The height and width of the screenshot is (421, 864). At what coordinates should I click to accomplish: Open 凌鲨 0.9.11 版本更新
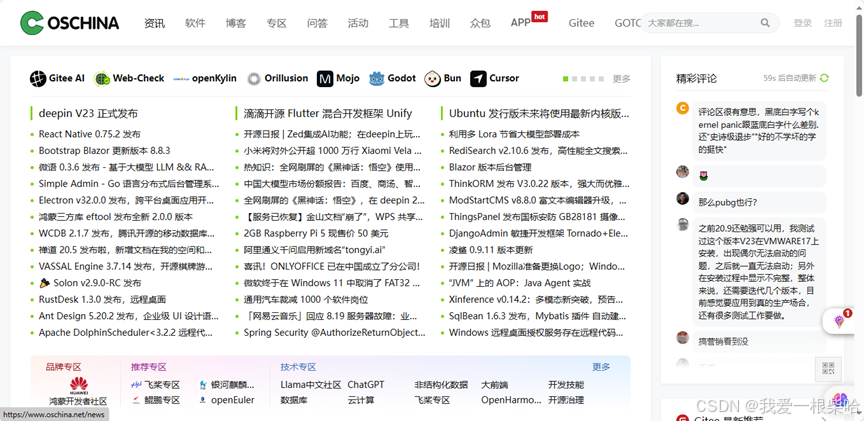491,250
